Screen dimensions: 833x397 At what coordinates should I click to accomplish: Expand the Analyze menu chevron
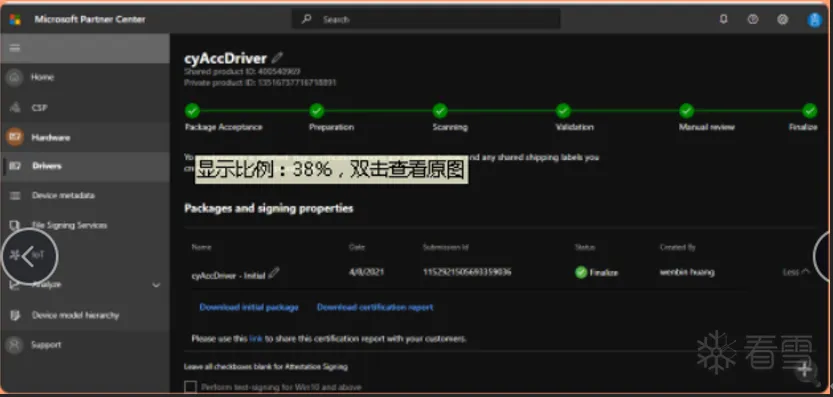click(x=156, y=285)
